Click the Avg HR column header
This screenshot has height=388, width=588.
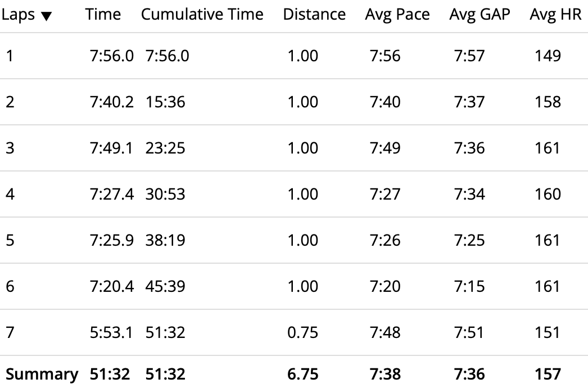coord(555,15)
